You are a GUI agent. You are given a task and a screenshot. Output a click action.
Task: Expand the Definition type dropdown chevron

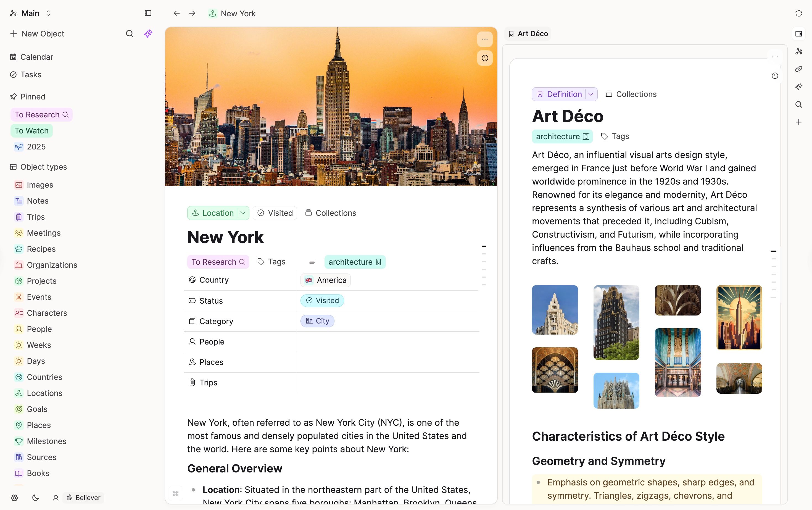tap(591, 94)
